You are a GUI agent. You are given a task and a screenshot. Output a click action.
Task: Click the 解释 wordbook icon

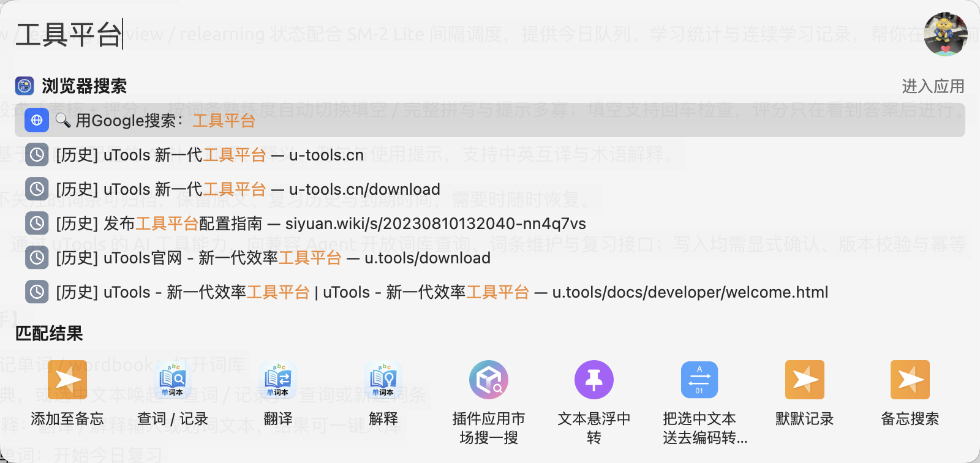pos(383,380)
